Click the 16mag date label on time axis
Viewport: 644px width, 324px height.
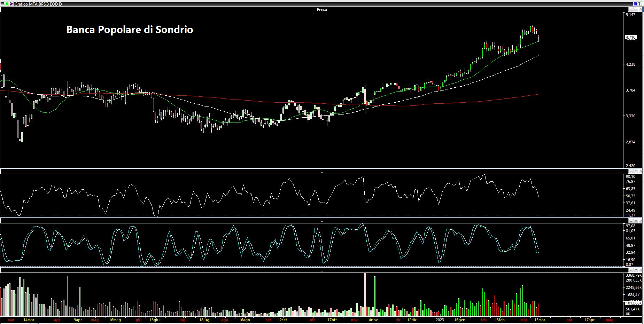[x=115, y=320]
